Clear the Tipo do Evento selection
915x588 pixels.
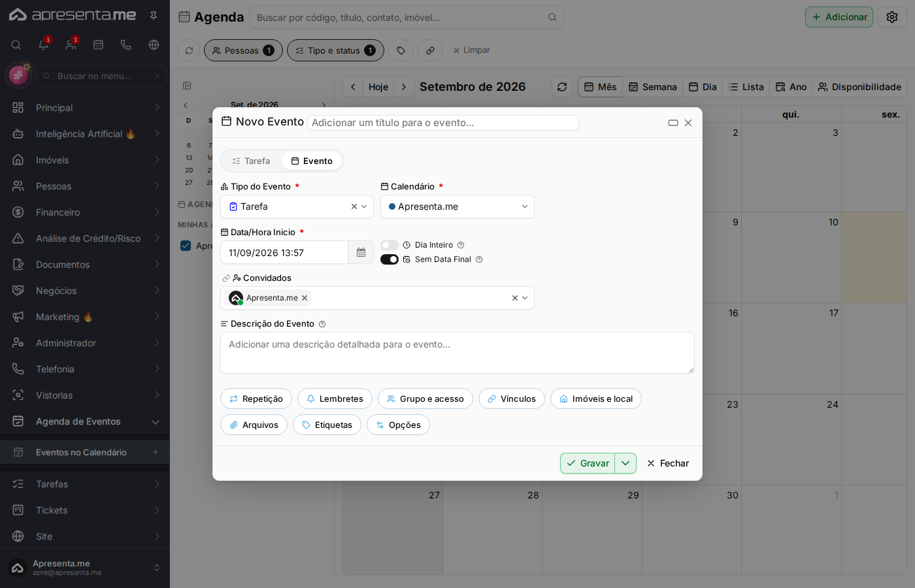tap(354, 206)
